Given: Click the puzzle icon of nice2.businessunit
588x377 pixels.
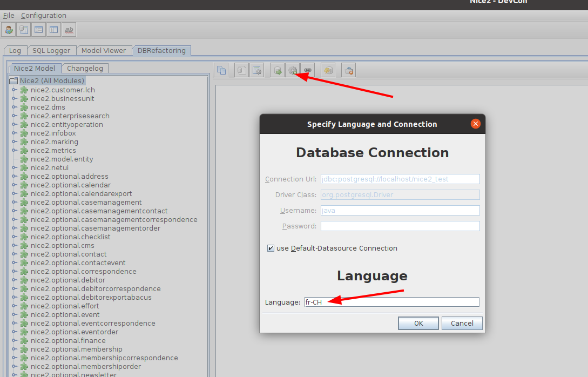Looking at the screenshot, I should pyautogui.click(x=24, y=99).
